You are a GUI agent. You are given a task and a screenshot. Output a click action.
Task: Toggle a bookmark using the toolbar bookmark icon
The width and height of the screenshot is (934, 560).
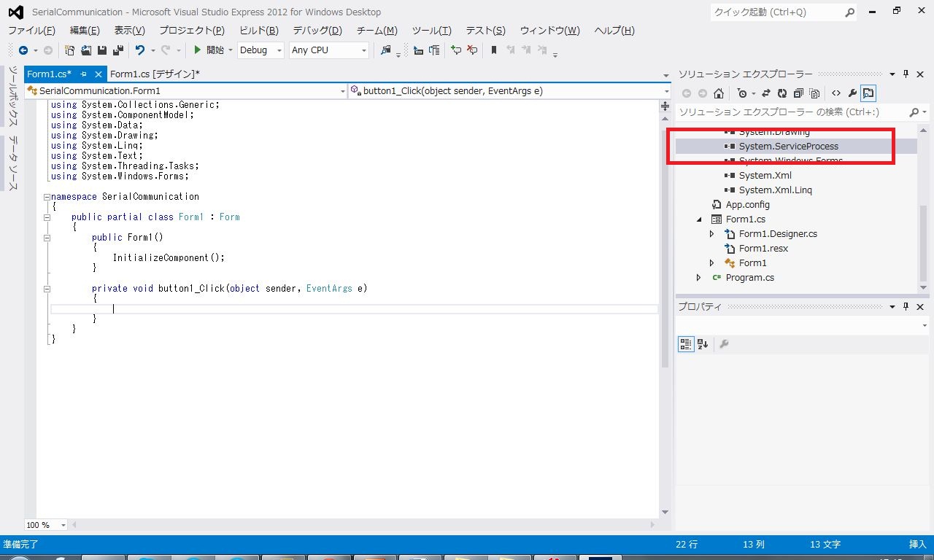[x=494, y=50]
